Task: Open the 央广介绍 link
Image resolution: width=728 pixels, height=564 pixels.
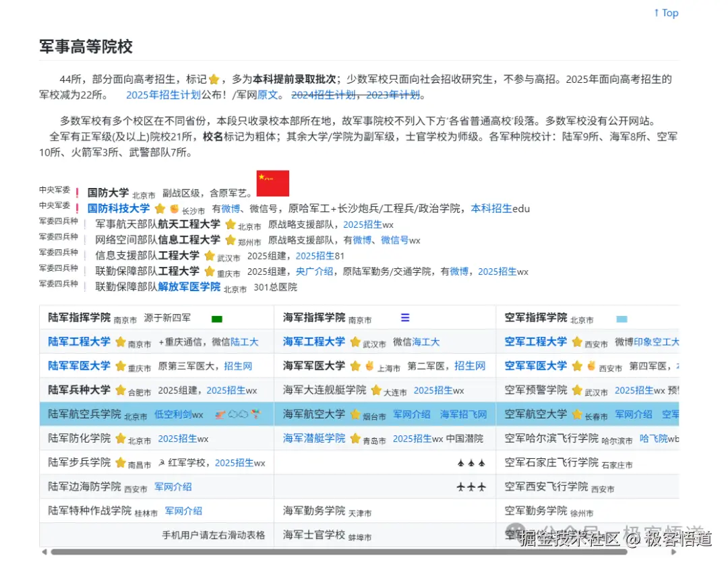Action: tap(314, 272)
